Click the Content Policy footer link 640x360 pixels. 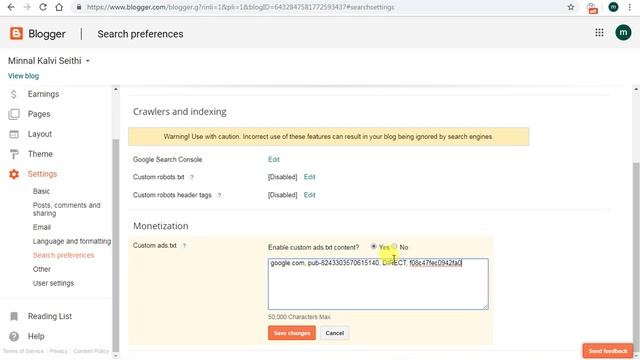(x=91, y=351)
